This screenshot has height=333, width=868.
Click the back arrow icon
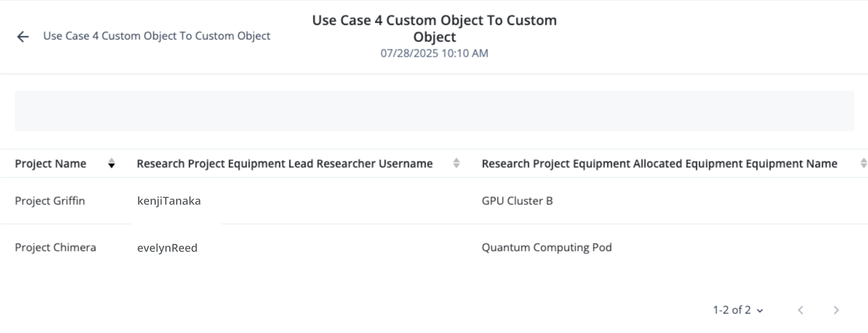(x=23, y=36)
